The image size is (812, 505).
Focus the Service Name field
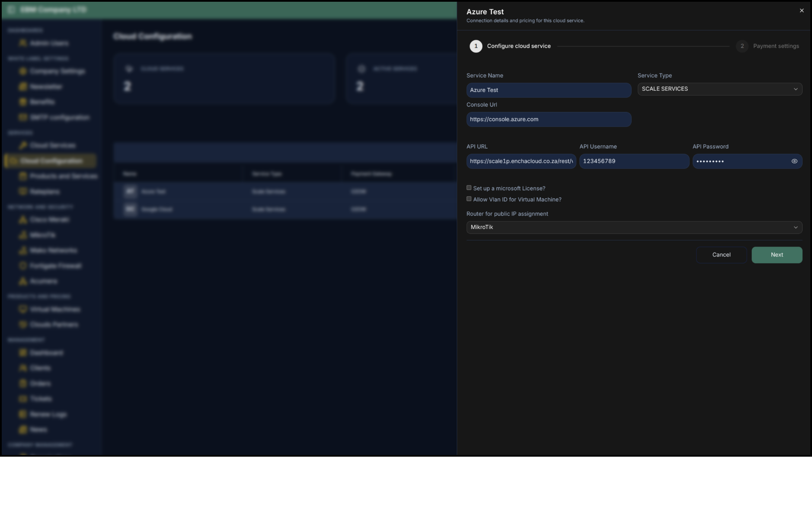pos(549,90)
